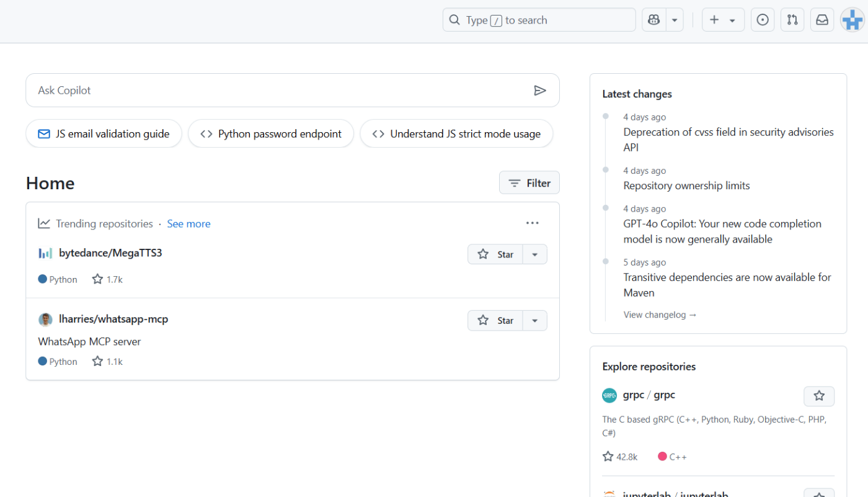Image resolution: width=868 pixels, height=497 pixels.
Task: Expand star list dropdown for bytedance/MegaTTS3
Action: click(x=535, y=254)
